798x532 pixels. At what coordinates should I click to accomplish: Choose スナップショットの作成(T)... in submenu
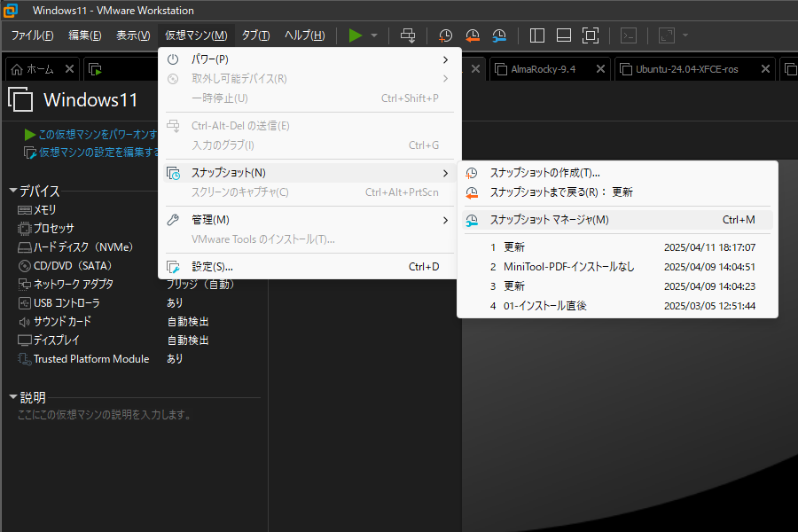coord(617,173)
